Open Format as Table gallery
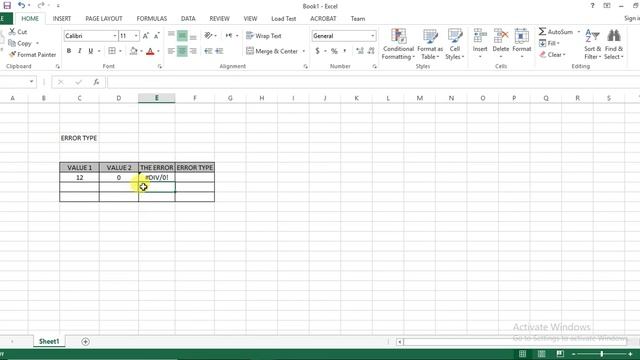The height and width of the screenshot is (360, 640). pos(430,44)
